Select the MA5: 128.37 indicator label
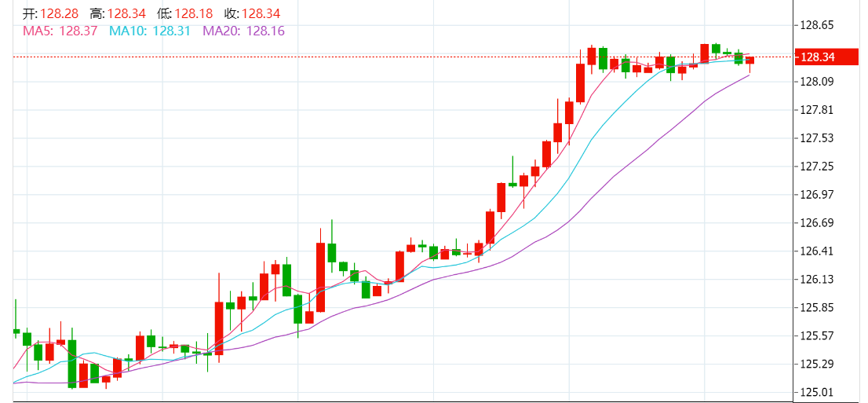The height and width of the screenshot is (403, 868). pos(60,31)
